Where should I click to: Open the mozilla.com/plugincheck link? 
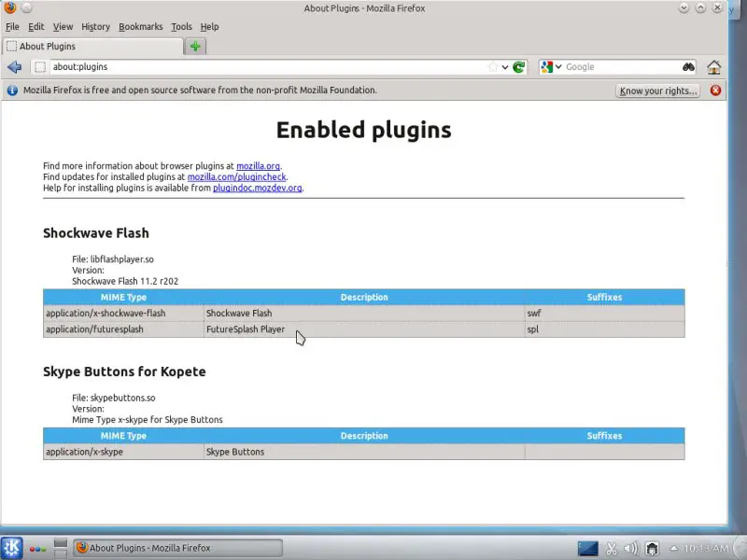[x=237, y=176]
